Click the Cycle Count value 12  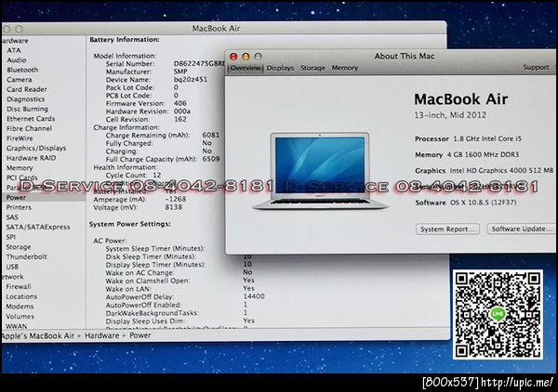157,176
